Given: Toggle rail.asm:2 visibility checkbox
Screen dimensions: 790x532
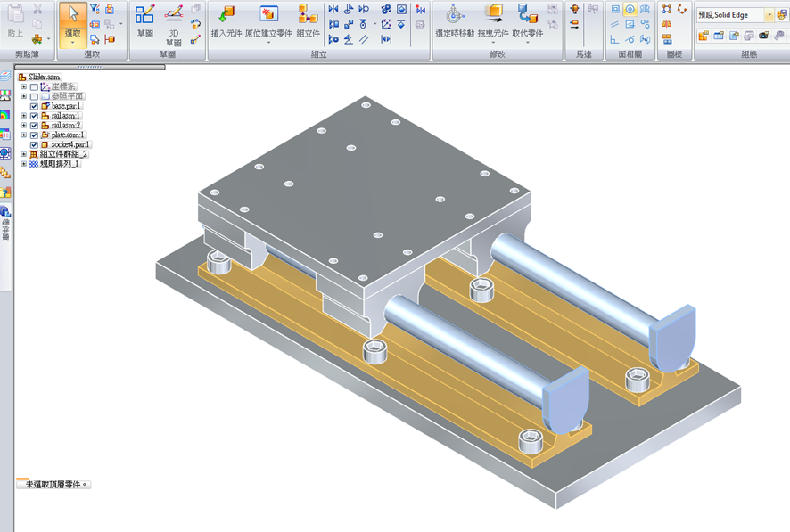Looking at the screenshot, I should 34,126.
